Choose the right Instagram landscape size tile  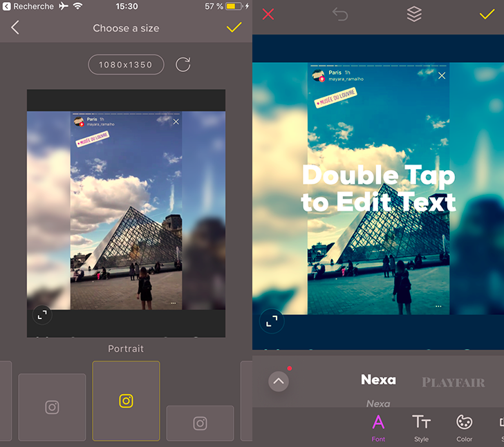(200, 423)
